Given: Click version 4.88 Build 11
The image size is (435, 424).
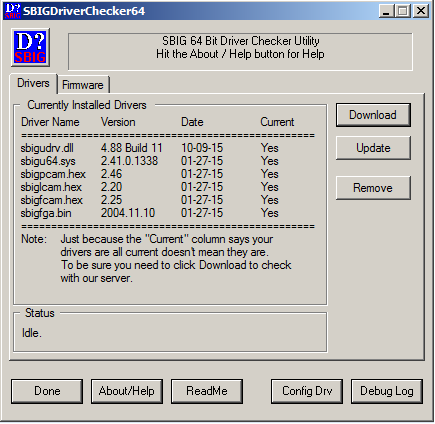Looking at the screenshot, I should pos(132,148).
